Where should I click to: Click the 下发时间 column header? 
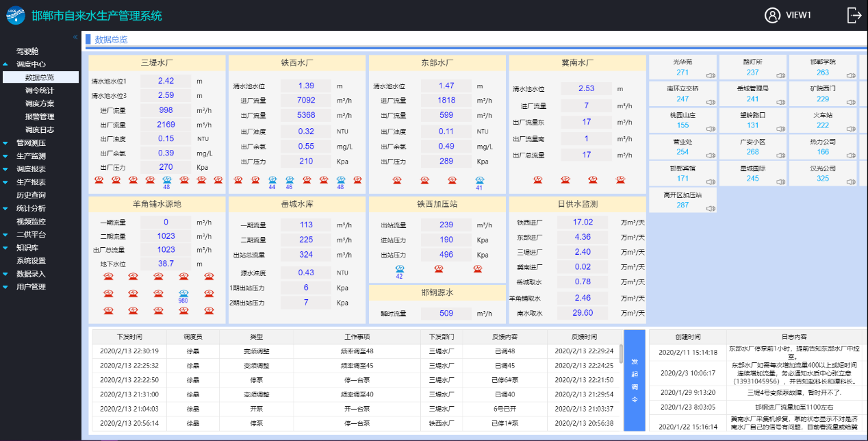129,337
